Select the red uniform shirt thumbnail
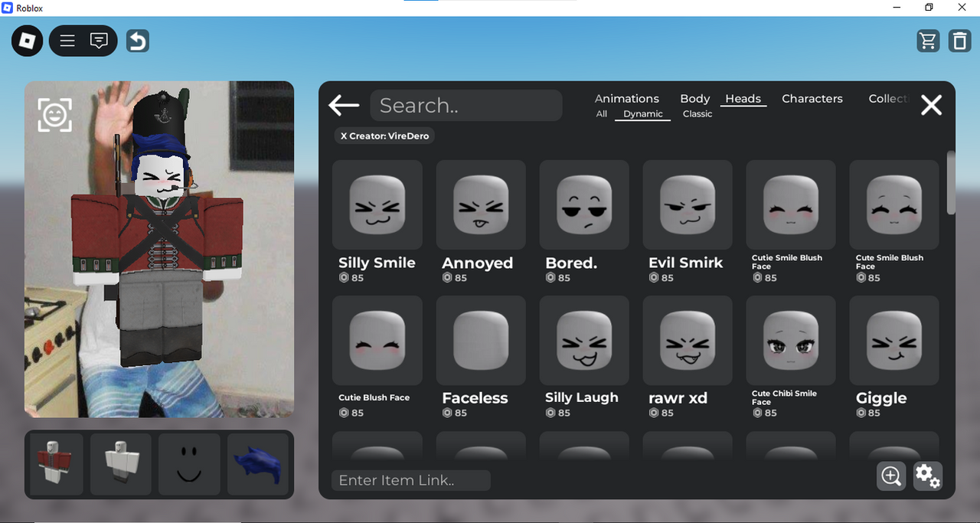Viewport: 980px width, 523px height. [x=56, y=464]
